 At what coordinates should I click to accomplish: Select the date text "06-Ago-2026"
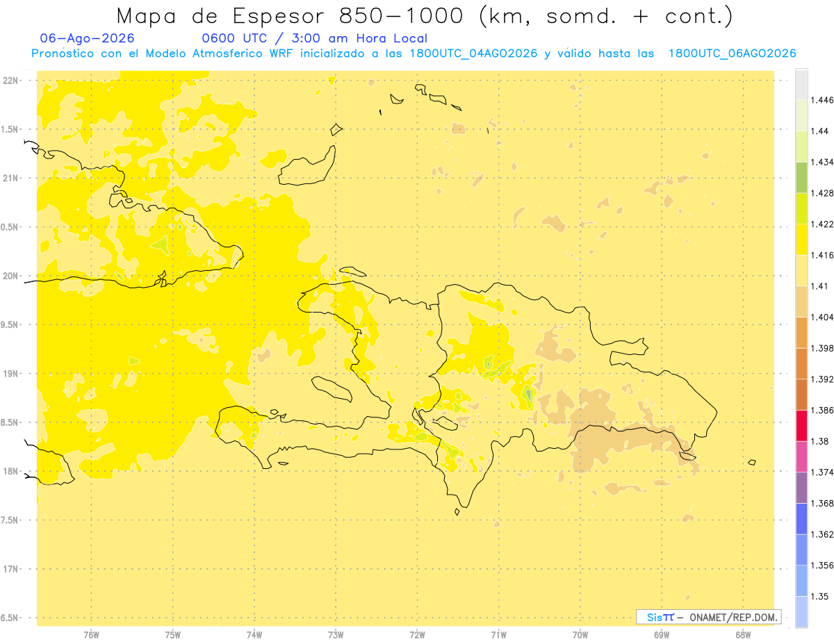[88, 39]
